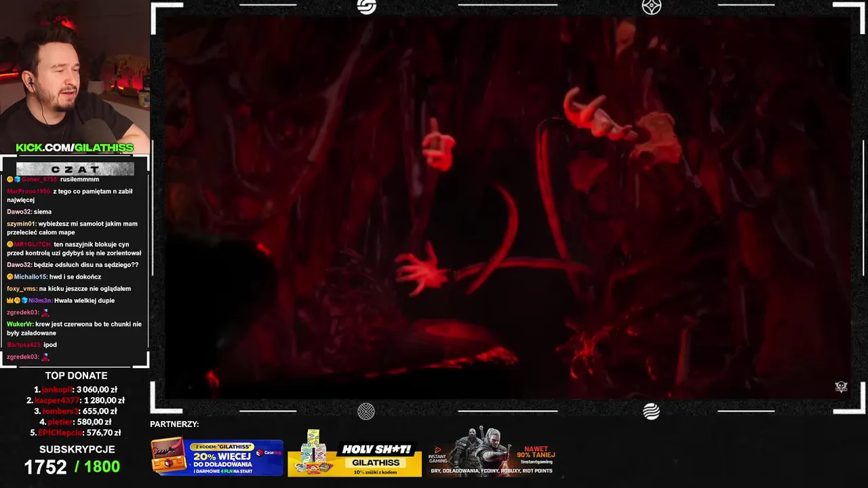Viewport: 868px width, 488px height.
Task: Click the emoji badge next to MR1GLITCH
Action: click(10, 244)
